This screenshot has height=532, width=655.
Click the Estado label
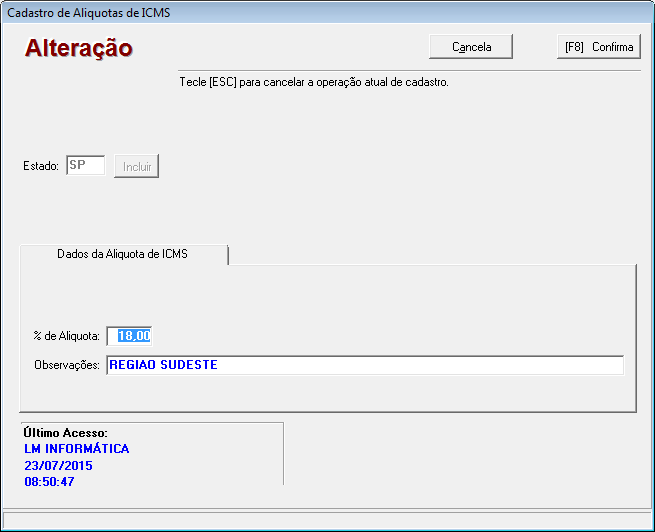41,167
